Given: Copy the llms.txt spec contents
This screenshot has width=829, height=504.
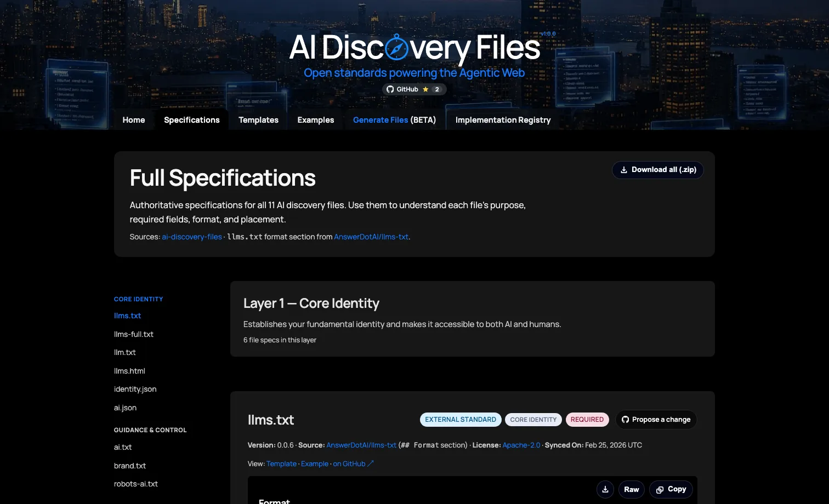Looking at the screenshot, I should click(671, 489).
